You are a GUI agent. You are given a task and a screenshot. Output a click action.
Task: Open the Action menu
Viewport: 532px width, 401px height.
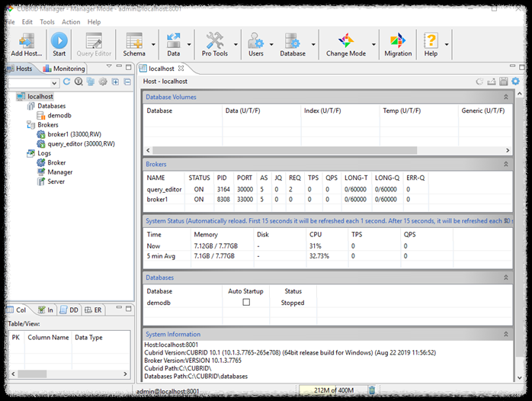[71, 21]
